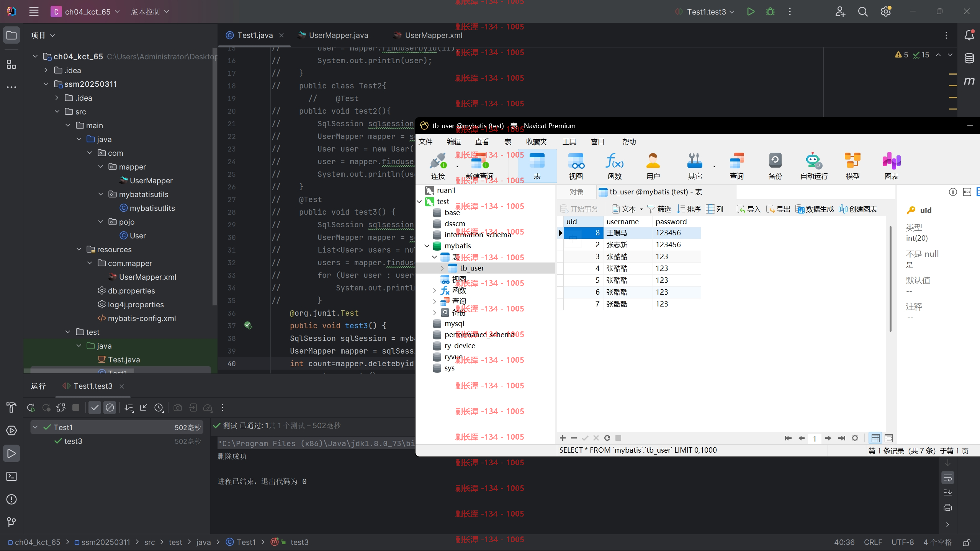Open Navicat 工具 menu
The width and height of the screenshot is (980, 551).
pos(569,142)
